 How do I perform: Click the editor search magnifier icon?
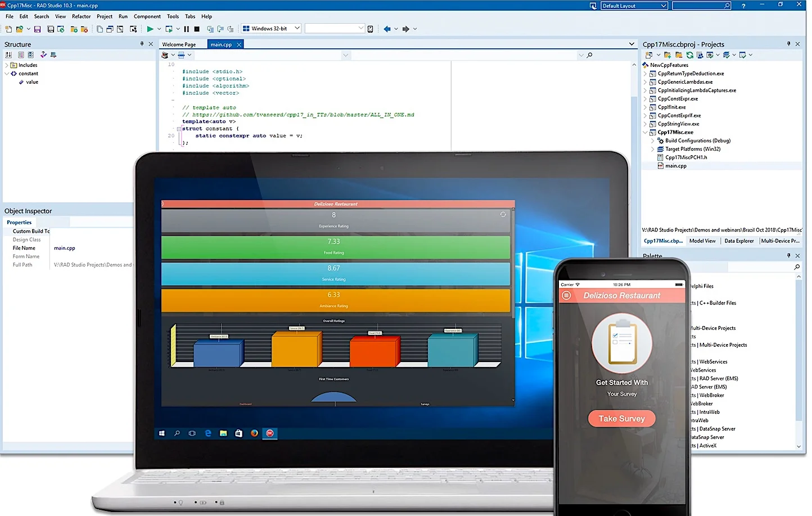(589, 55)
